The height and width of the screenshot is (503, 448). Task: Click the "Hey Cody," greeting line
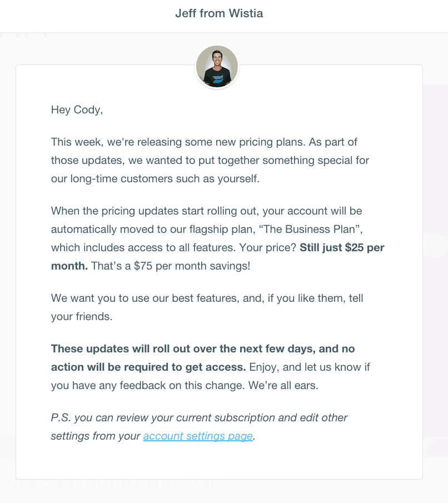click(x=77, y=110)
